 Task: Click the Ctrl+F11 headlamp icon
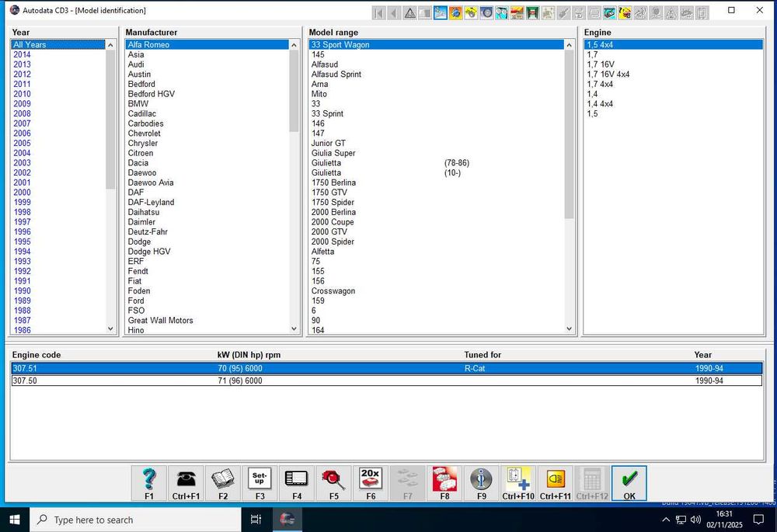(555, 483)
